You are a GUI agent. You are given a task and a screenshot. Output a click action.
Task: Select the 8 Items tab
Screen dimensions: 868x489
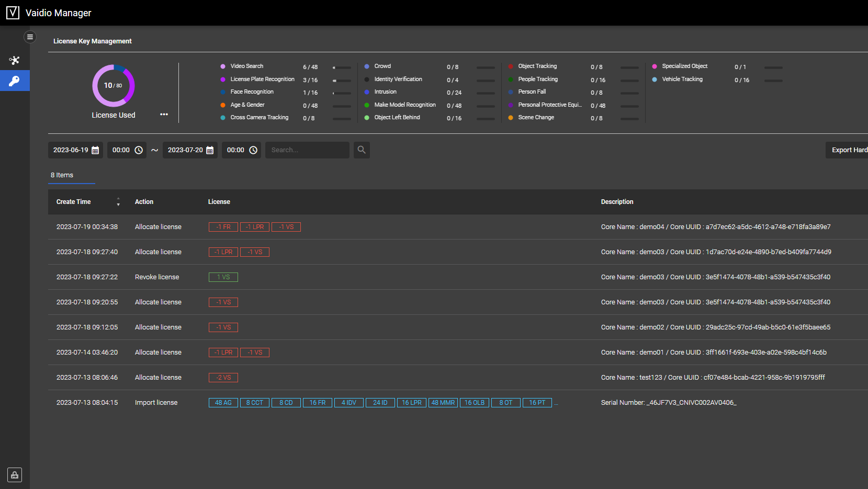pyautogui.click(x=62, y=175)
